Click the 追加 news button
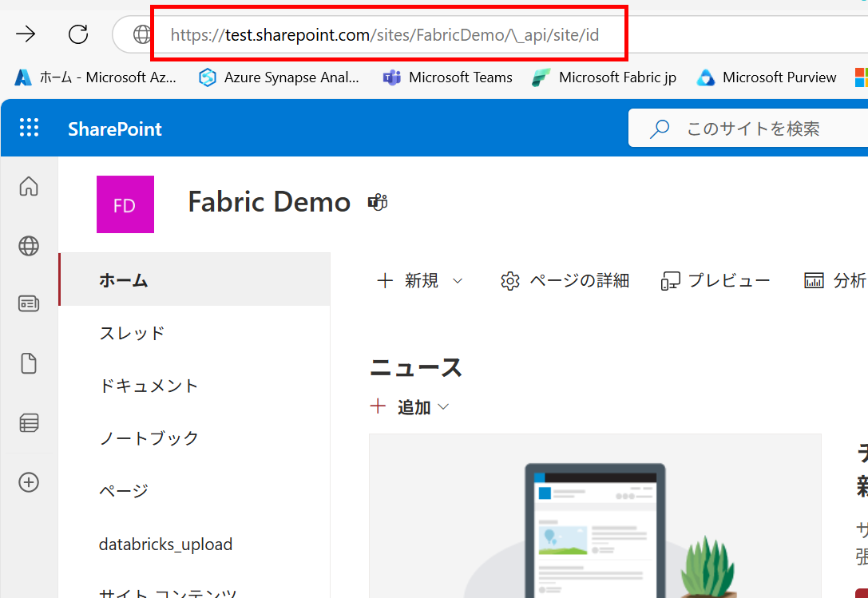The image size is (868, 598). tap(401, 407)
